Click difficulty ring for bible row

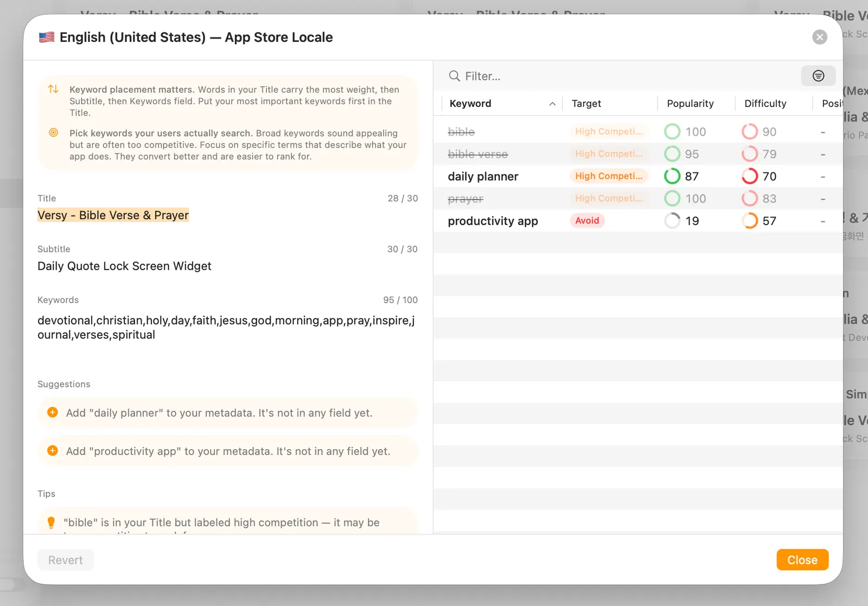point(750,132)
